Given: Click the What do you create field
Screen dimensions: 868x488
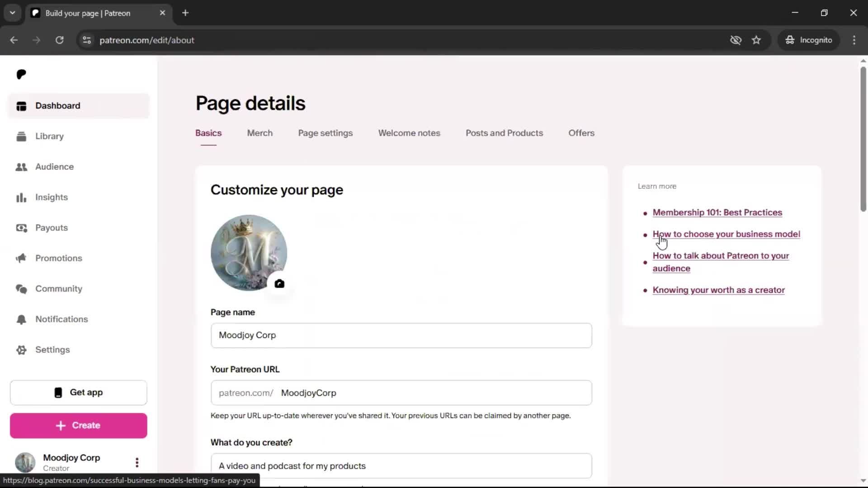Looking at the screenshot, I should tap(401, 466).
